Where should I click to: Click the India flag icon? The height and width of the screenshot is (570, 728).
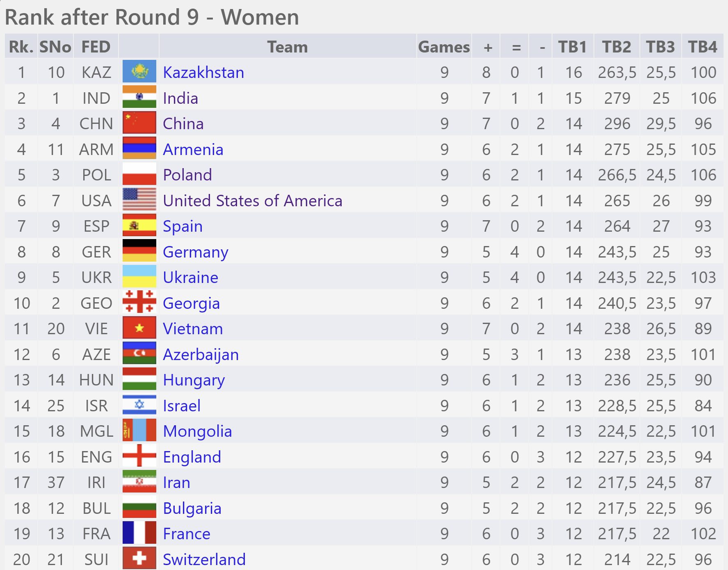(x=139, y=97)
